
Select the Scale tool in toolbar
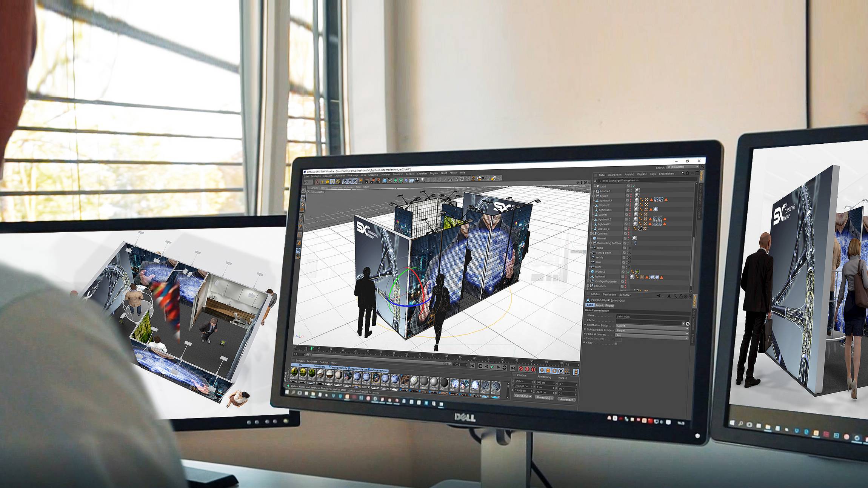(x=328, y=182)
